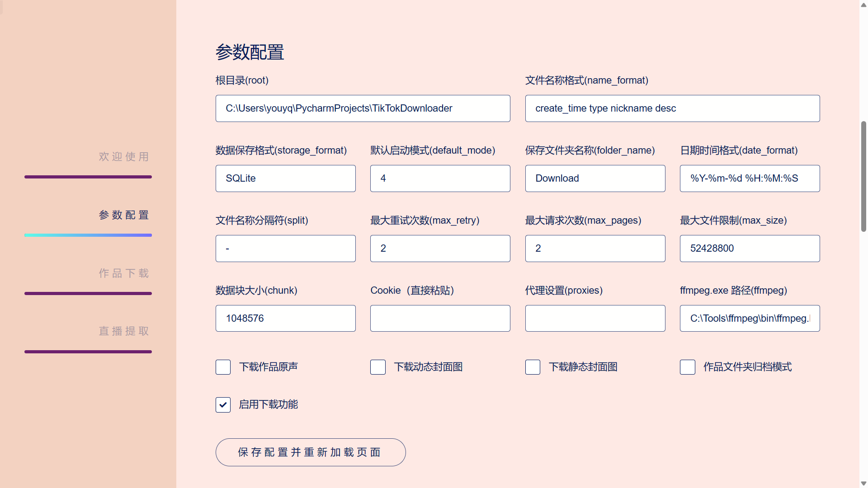This screenshot has width=868, height=488.
Task: Enable 下载动态封面图 checkbox
Action: click(x=377, y=366)
